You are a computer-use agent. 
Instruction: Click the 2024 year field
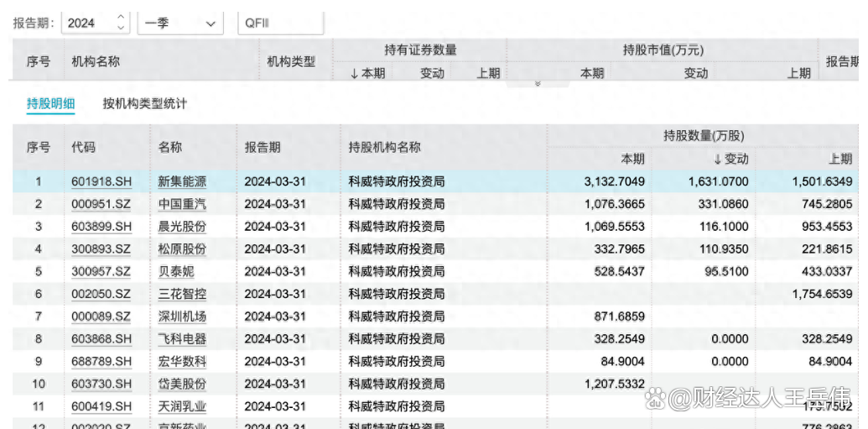(x=96, y=24)
